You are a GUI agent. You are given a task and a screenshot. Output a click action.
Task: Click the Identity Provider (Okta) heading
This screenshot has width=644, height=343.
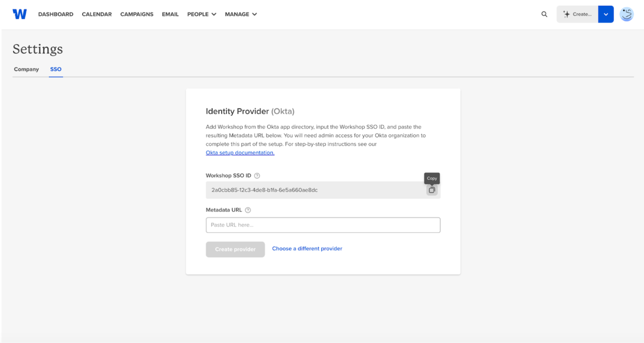click(x=250, y=111)
